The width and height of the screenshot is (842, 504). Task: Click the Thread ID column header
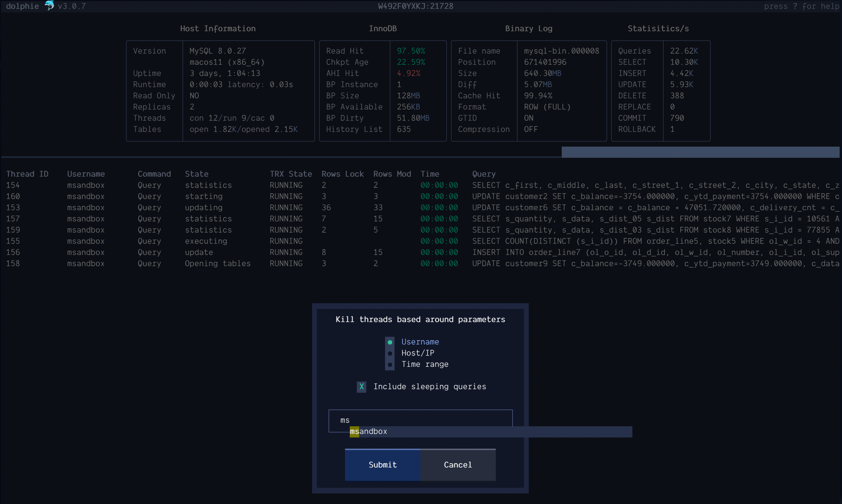coord(27,174)
